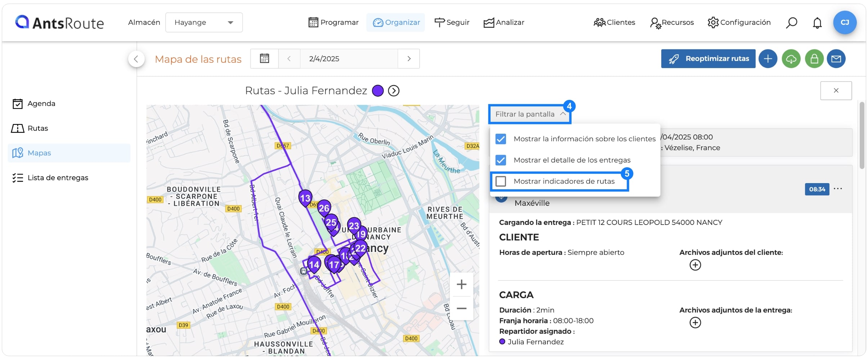Click the date field showing 2/4/2025
The width and height of the screenshot is (868, 359).
click(349, 58)
